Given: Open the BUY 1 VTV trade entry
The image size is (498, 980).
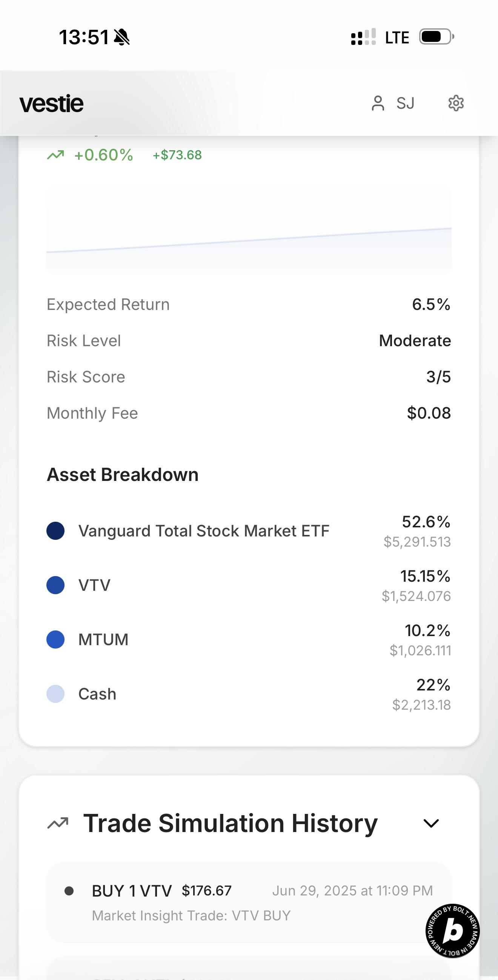Looking at the screenshot, I should pyautogui.click(x=249, y=901).
